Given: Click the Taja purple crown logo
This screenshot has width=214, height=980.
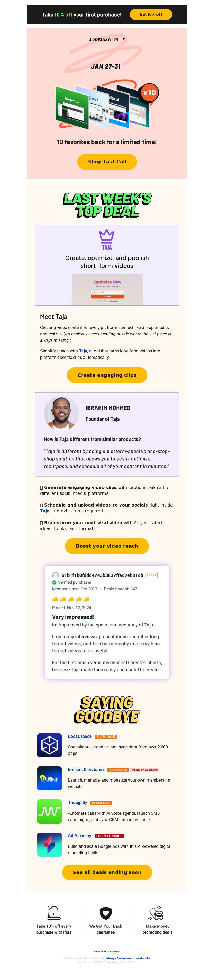Looking at the screenshot, I should point(107,239).
